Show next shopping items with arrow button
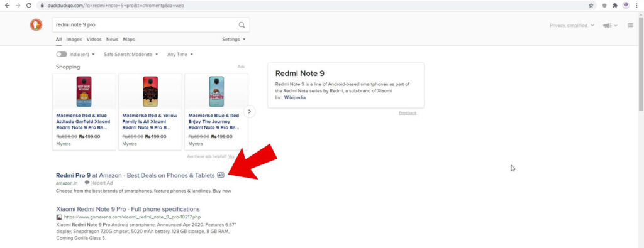The width and height of the screenshot is (644, 248). [x=250, y=111]
